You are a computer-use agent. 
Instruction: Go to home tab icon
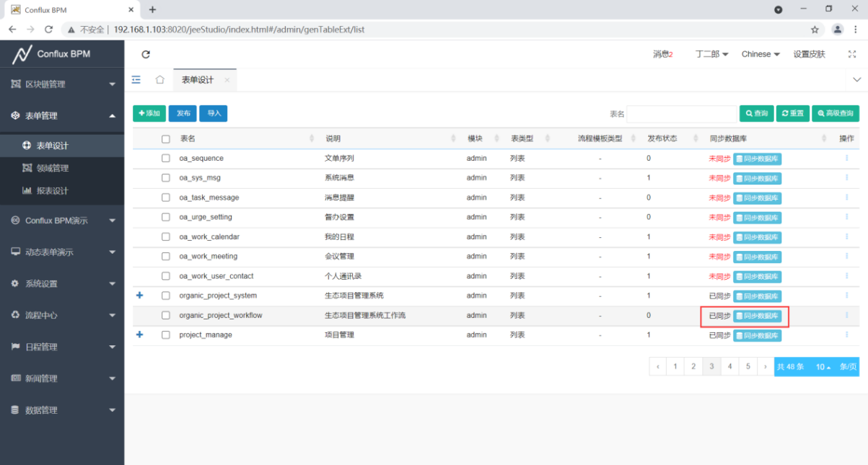tap(160, 79)
